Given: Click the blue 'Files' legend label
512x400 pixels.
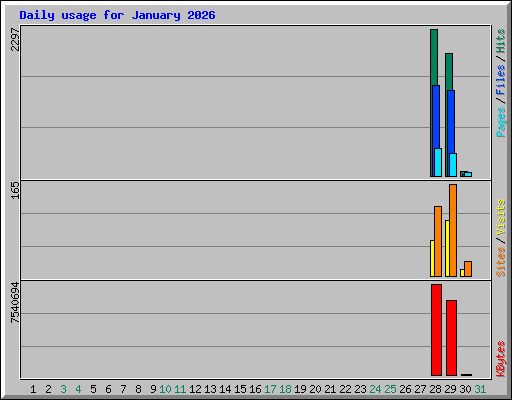Looking at the screenshot, I should [500, 80].
